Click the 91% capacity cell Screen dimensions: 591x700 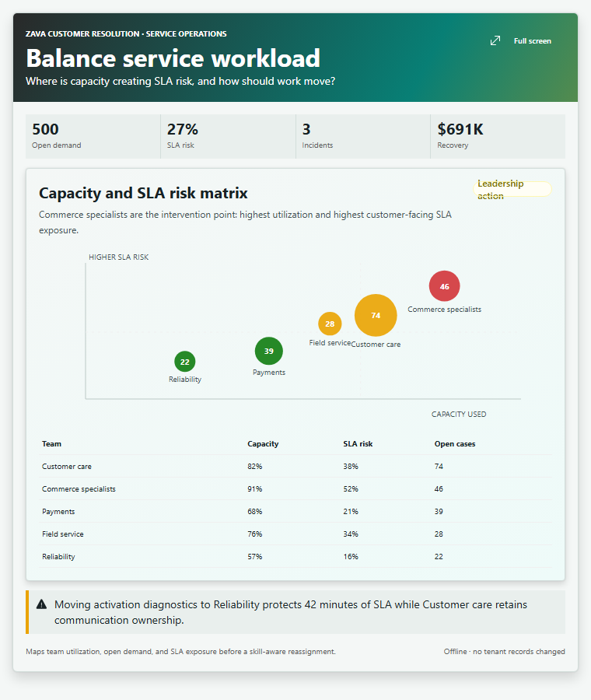255,489
